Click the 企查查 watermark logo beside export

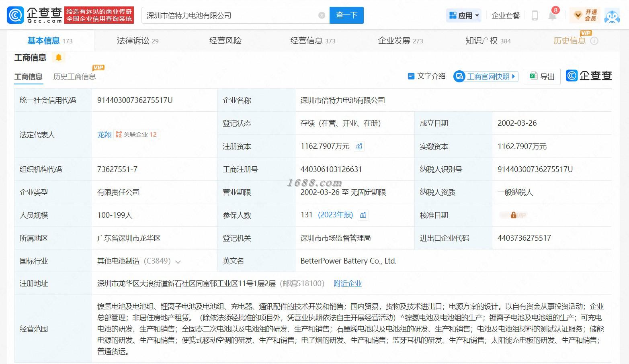tap(589, 76)
